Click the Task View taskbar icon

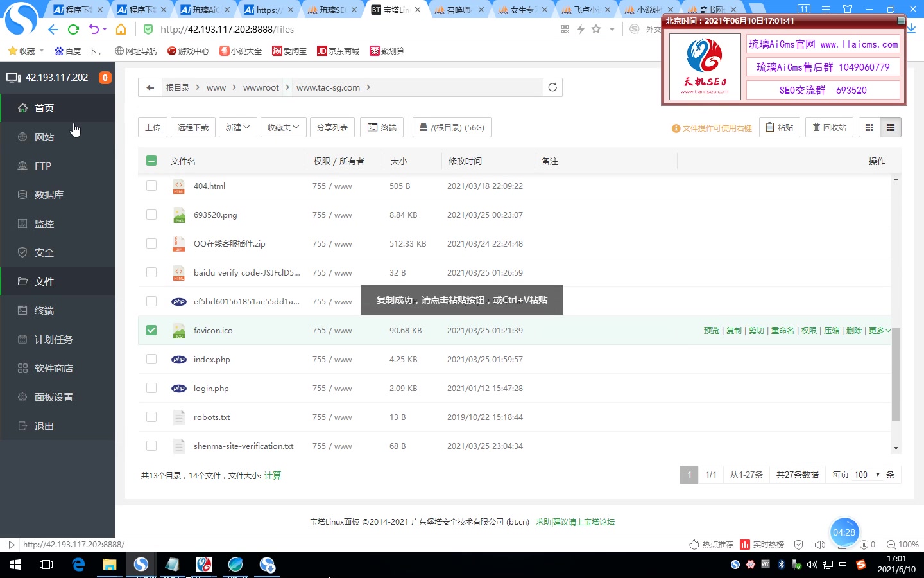tap(46, 565)
